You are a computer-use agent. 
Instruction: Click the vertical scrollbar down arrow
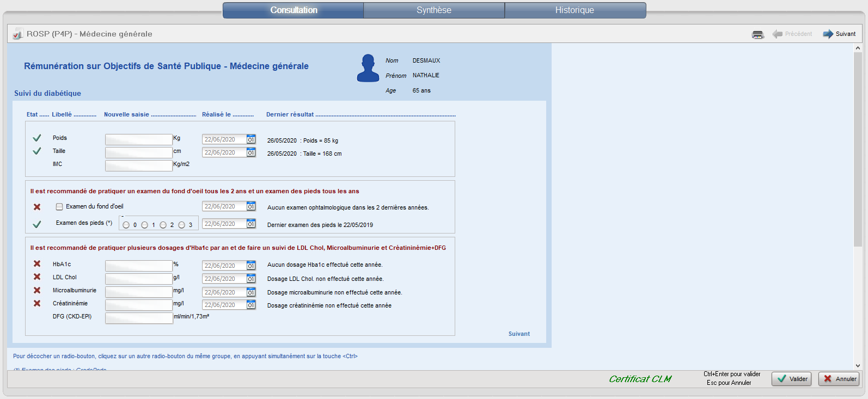[x=858, y=366]
